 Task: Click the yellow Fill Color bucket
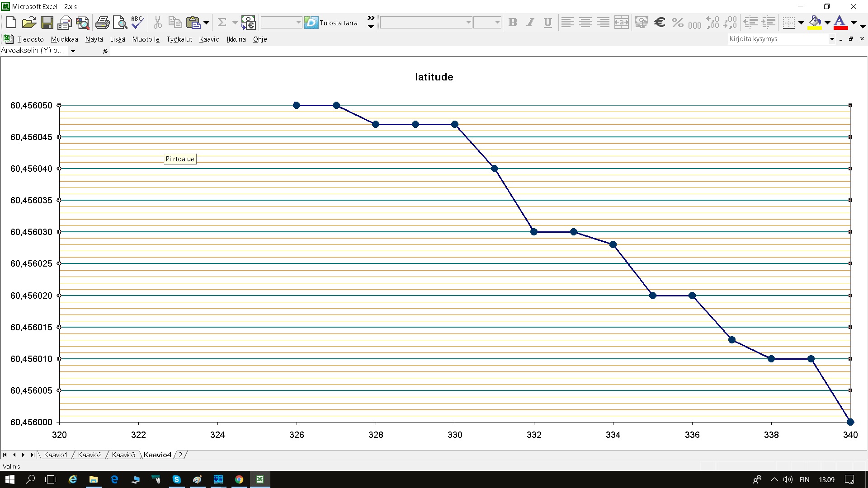[x=815, y=22]
